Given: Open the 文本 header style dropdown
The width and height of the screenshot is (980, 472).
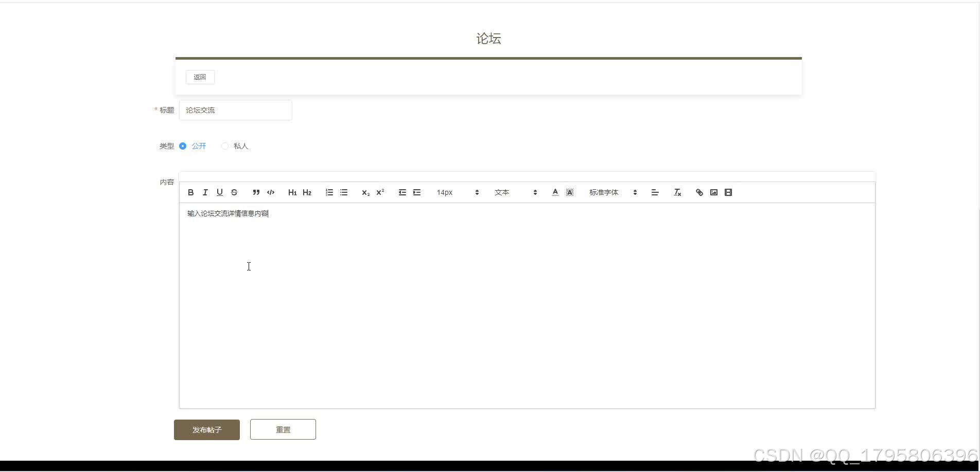Looking at the screenshot, I should pyautogui.click(x=516, y=192).
